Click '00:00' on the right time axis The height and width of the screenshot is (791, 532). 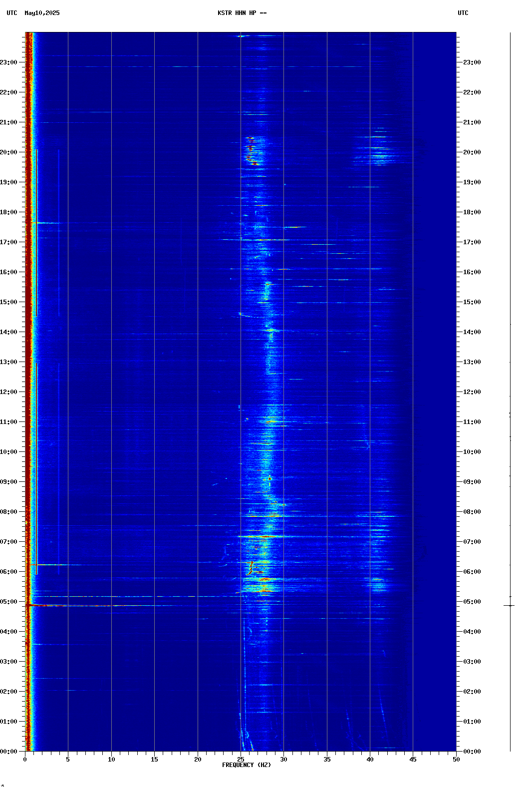pos(472,752)
